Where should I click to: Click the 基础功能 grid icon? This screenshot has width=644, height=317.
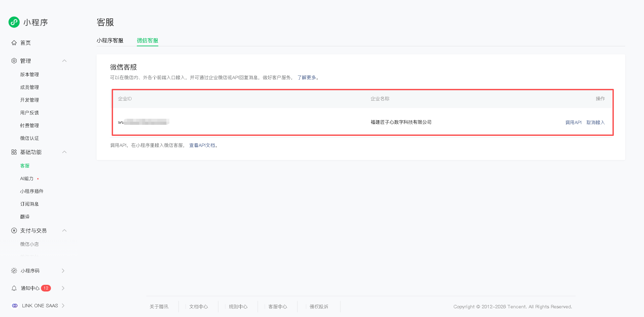pos(14,152)
